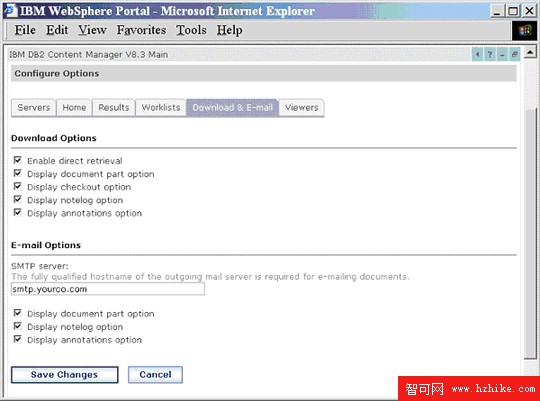This screenshot has width=540, height=401.
Task: Switch to the Home tab
Action: pyautogui.click(x=74, y=107)
